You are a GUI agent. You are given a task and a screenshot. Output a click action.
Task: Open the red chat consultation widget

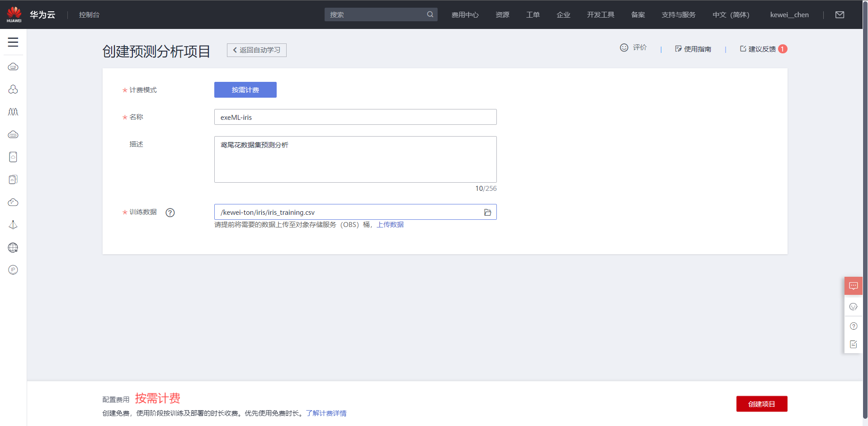[x=854, y=286]
